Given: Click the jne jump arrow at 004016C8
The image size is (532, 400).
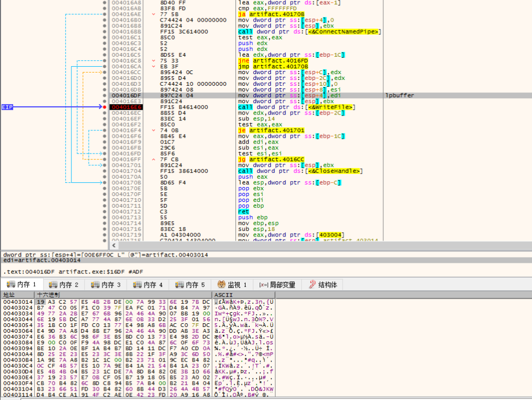Looking at the screenshot, I should pyautogui.click(x=154, y=61).
